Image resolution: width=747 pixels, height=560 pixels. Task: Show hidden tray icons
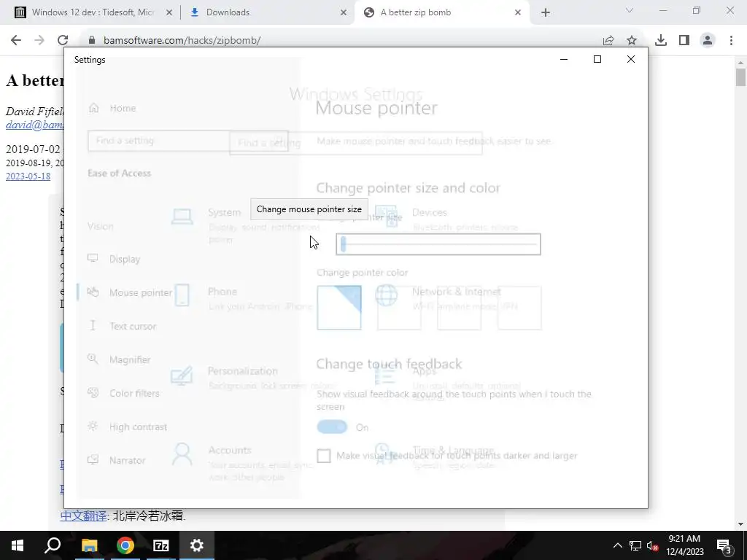[617, 545]
